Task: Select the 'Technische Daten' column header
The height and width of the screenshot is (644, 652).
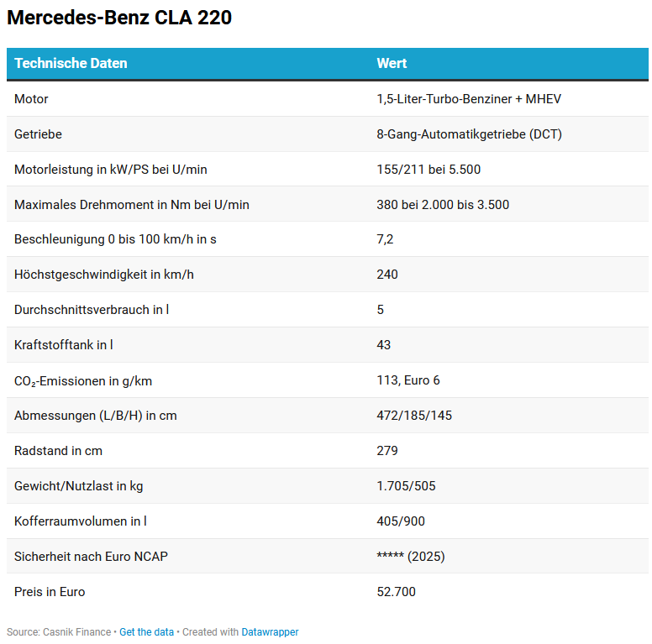Action: pyautogui.click(x=71, y=63)
